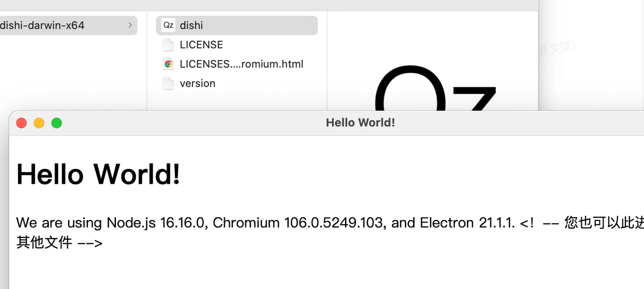644x289 pixels.
Task: Click the large Hello World! page heading
Action: [98, 174]
